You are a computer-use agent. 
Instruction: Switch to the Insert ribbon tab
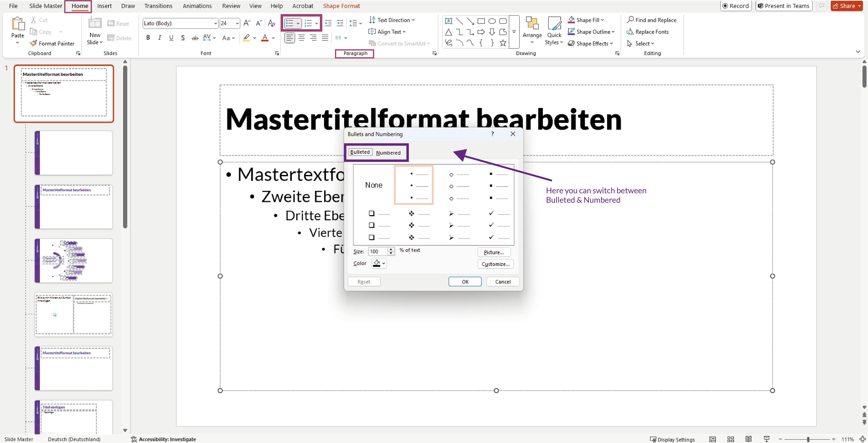click(x=105, y=6)
